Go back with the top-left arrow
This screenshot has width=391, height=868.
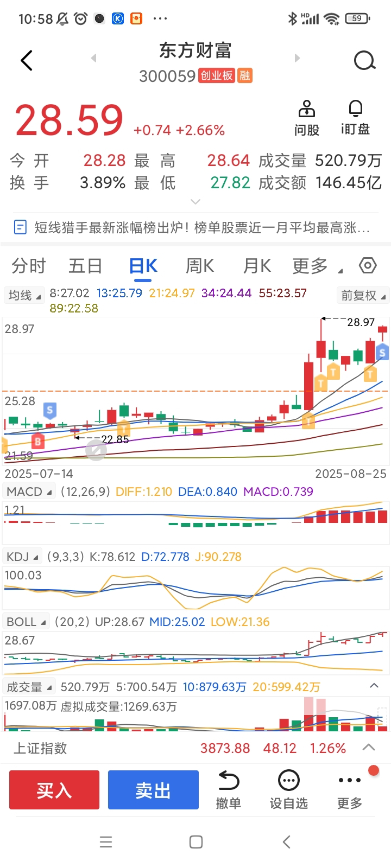(27, 60)
